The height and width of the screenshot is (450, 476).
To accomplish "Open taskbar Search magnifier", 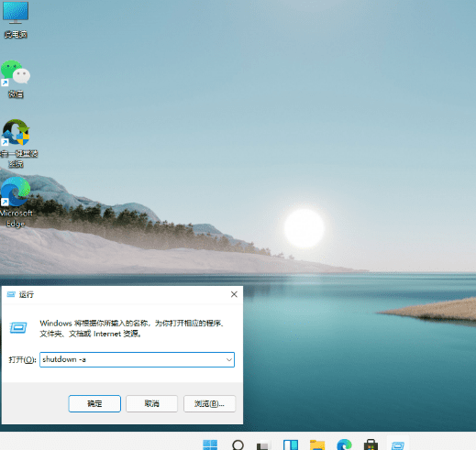I will pos(238,445).
